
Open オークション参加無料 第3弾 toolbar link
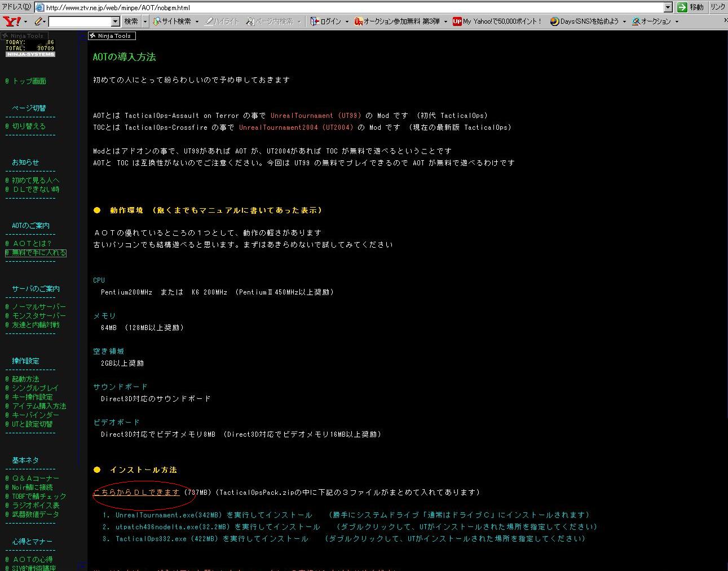(x=396, y=21)
